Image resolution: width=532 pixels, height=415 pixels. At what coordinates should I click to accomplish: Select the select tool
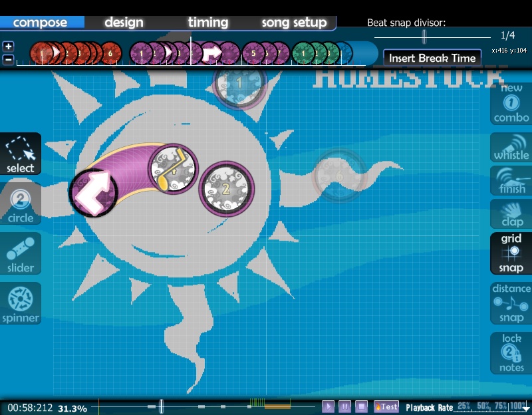(x=21, y=154)
